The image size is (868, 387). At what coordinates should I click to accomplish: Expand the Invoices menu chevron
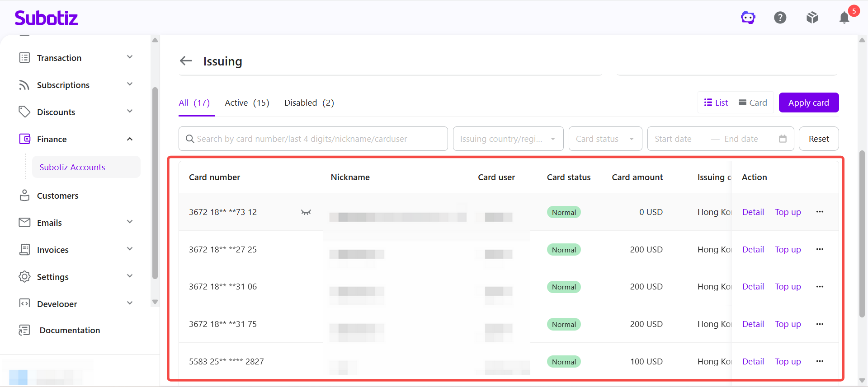130,249
